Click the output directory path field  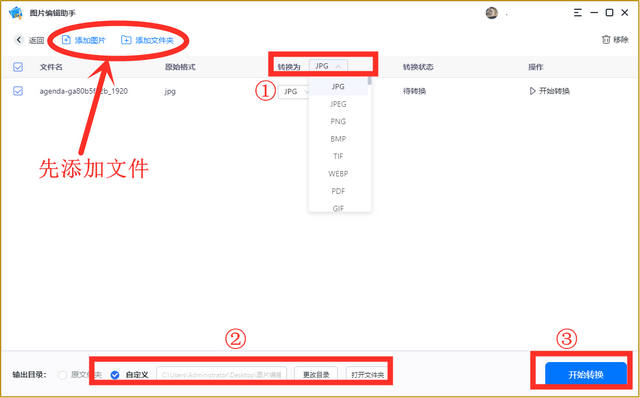pyautogui.click(x=222, y=375)
